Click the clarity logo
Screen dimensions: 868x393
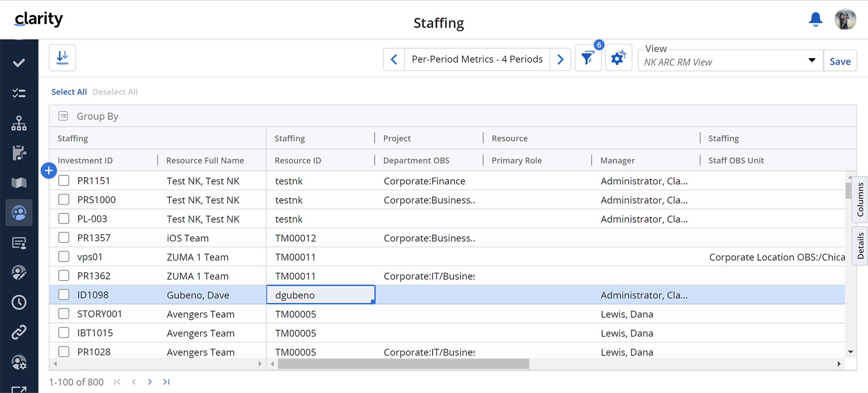coord(39,19)
